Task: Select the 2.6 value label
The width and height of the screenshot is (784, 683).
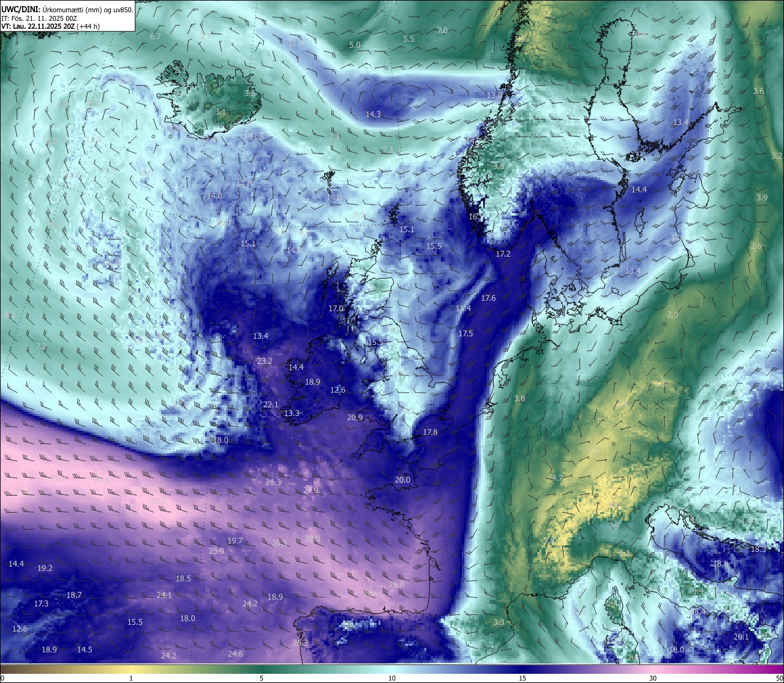Action: pyautogui.click(x=756, y=246)
